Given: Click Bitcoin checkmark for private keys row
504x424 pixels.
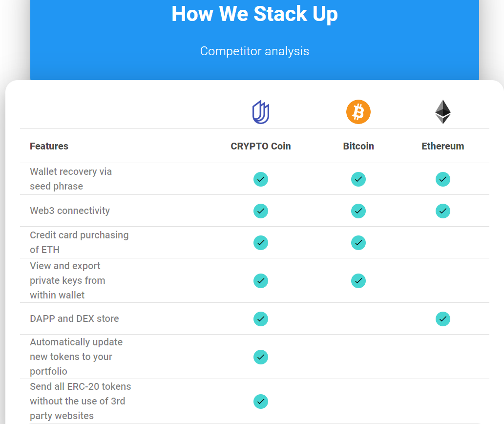Looking at the screenshot, I should (x=358, y=281).
